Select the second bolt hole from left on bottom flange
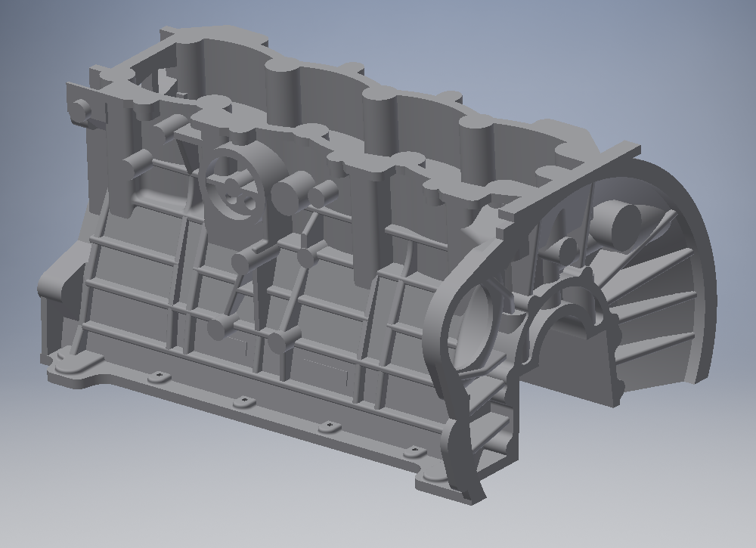The width and height of the screenshot is (756, 548). click(242, 401)
